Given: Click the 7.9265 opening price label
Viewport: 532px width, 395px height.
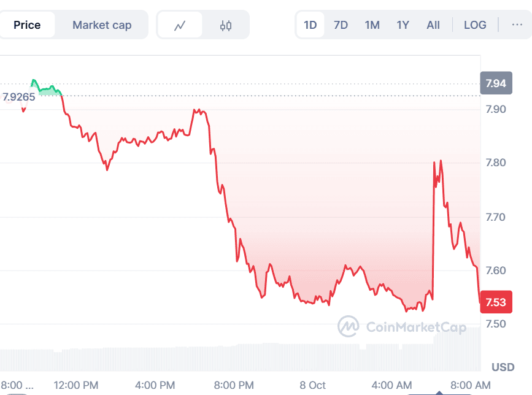Looking at the screenshot, I should pos(18,97).
